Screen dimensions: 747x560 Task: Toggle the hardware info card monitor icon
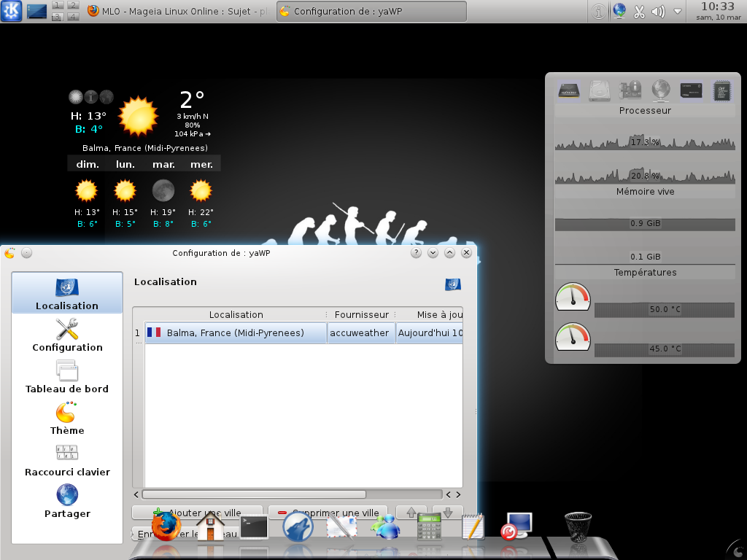[x=630, y=90]
